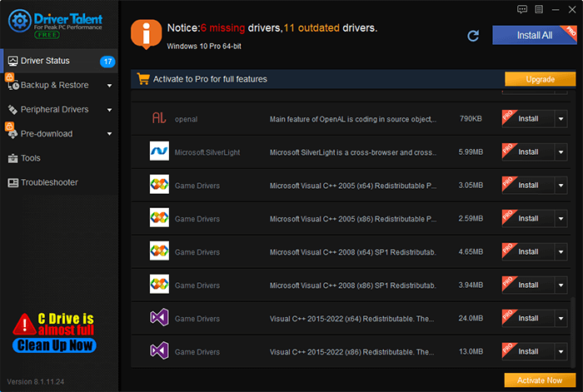Open dropdown for Visual C++ 2015-2022 (x86)
The width and height of the screenshot is (583, 392).
(561, 351)
